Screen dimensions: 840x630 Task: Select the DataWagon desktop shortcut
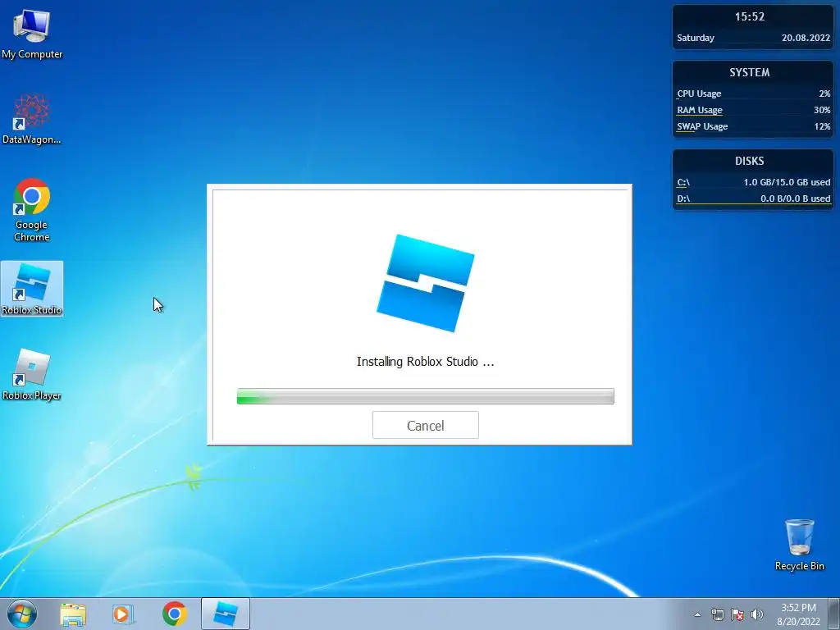pos(32,119)
